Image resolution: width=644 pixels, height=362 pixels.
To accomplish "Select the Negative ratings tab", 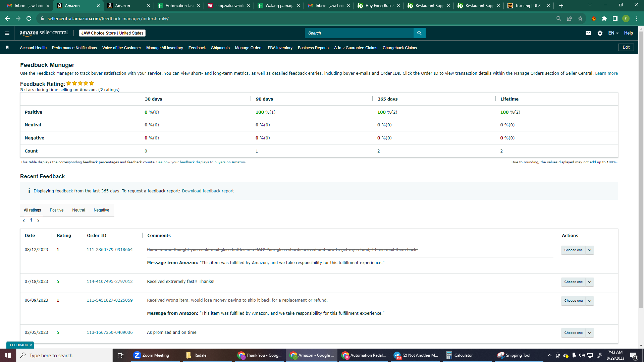I will [101, 210].
